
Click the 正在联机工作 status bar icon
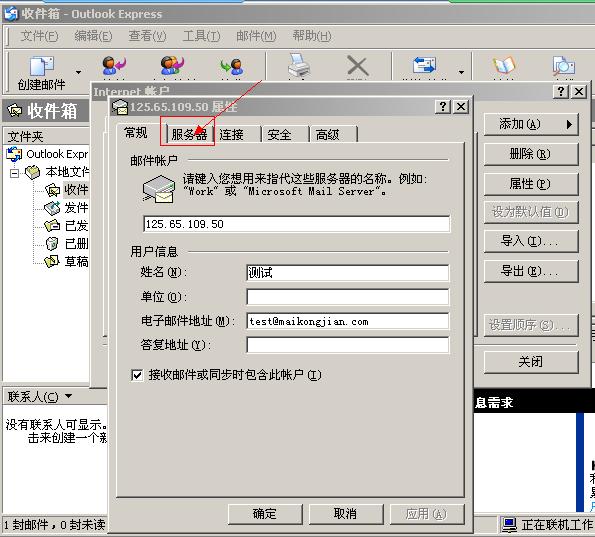[x=510, y=525]
